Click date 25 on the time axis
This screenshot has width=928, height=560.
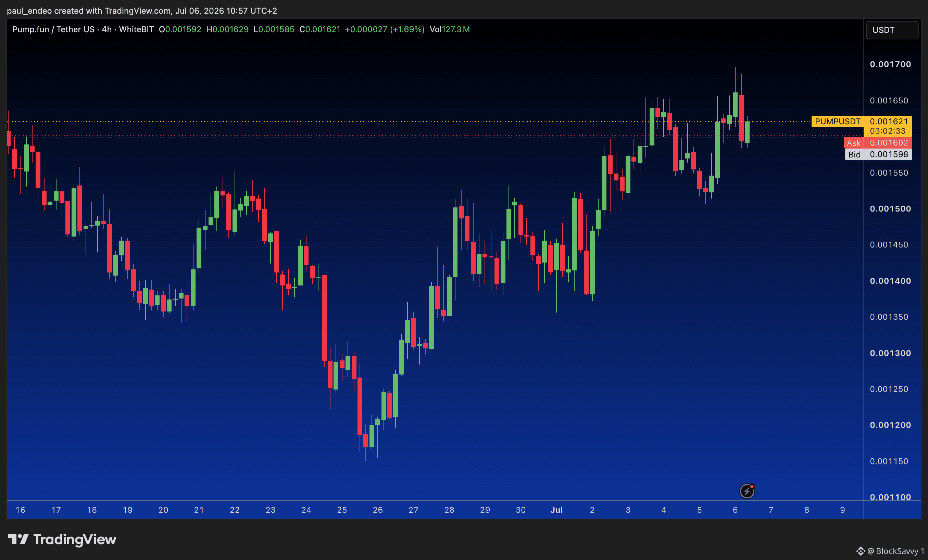[342, 510]
